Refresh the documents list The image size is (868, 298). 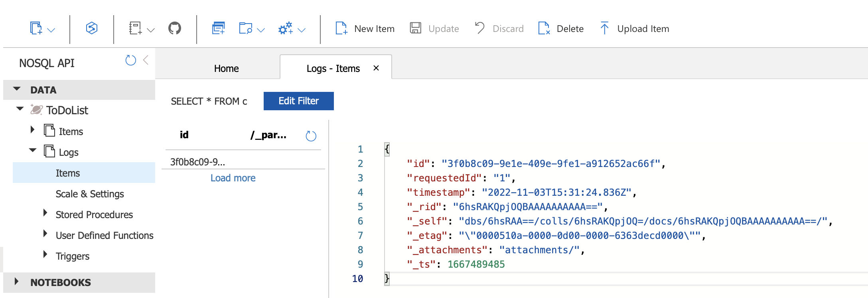[x=311, y=136]
